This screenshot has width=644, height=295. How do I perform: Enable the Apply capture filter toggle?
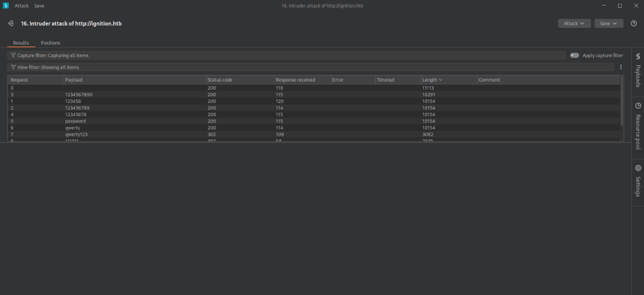pyautogui.click(x=574, y=55)
